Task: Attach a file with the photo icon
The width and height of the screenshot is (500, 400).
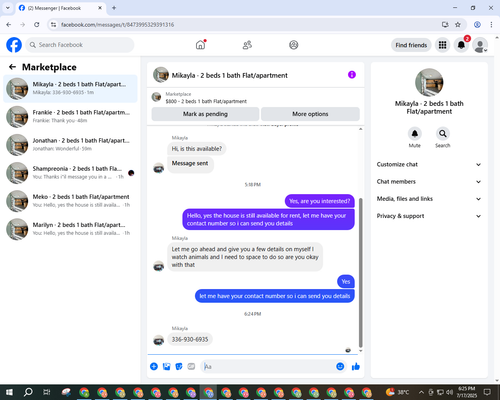Action: click(x=166, y=367)
